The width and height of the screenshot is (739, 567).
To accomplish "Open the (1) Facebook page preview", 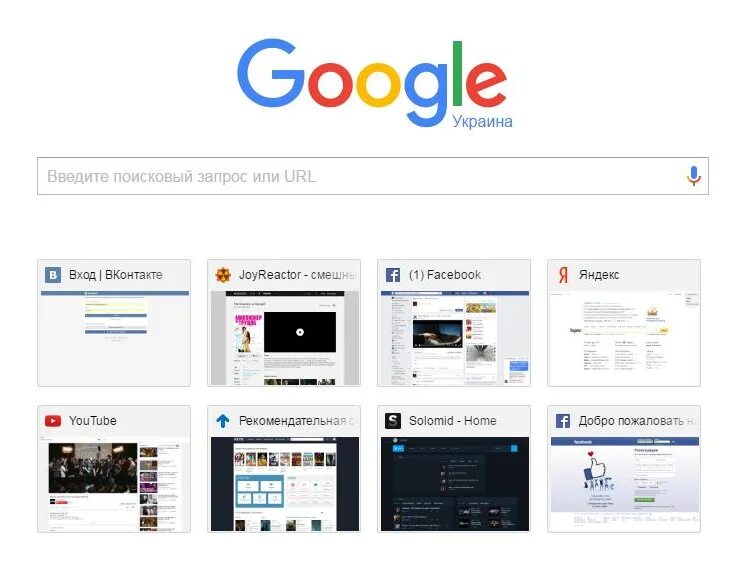I will (455, 338).
